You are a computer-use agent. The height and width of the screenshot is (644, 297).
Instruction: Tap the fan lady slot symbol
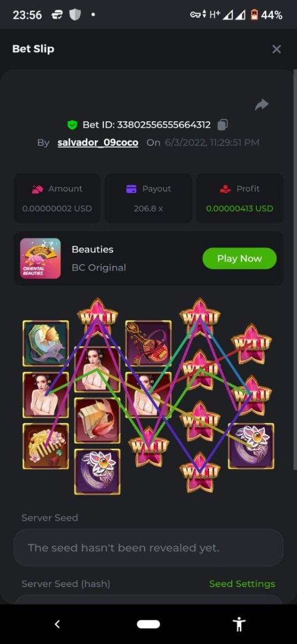coord(46,343)
